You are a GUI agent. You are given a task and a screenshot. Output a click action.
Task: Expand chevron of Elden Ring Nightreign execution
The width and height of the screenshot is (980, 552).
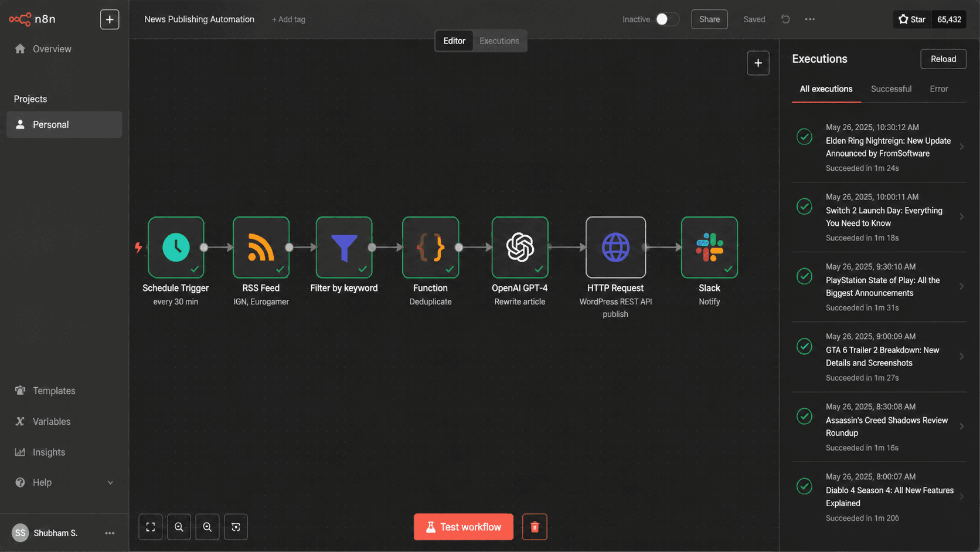[x=961, y=147]
